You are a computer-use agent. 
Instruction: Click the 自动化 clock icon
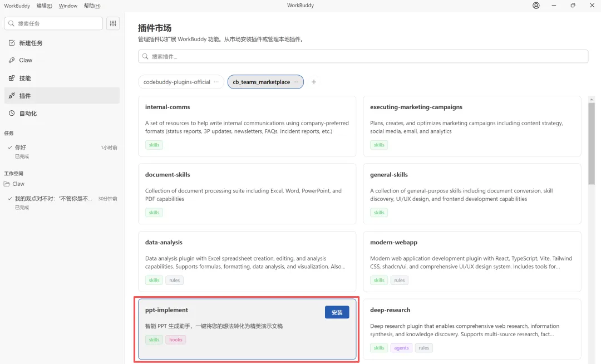[x=12, y=114]
